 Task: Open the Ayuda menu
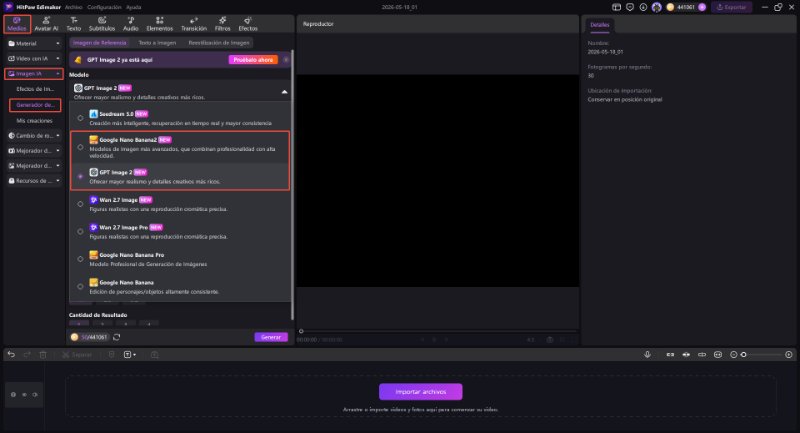(134, 7)
